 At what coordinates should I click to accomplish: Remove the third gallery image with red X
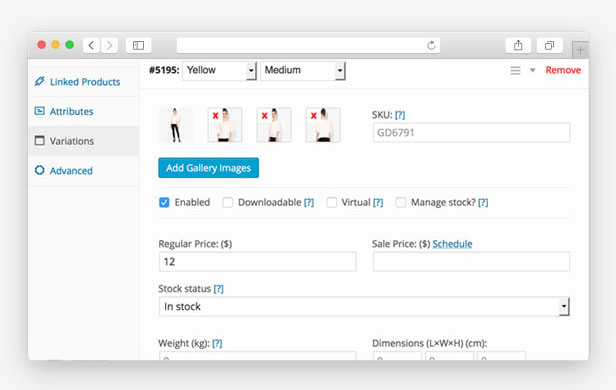coord(264,115)
